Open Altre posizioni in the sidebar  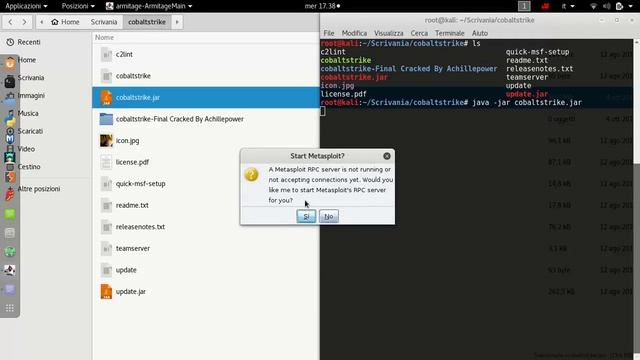click(x=38, y=189)
